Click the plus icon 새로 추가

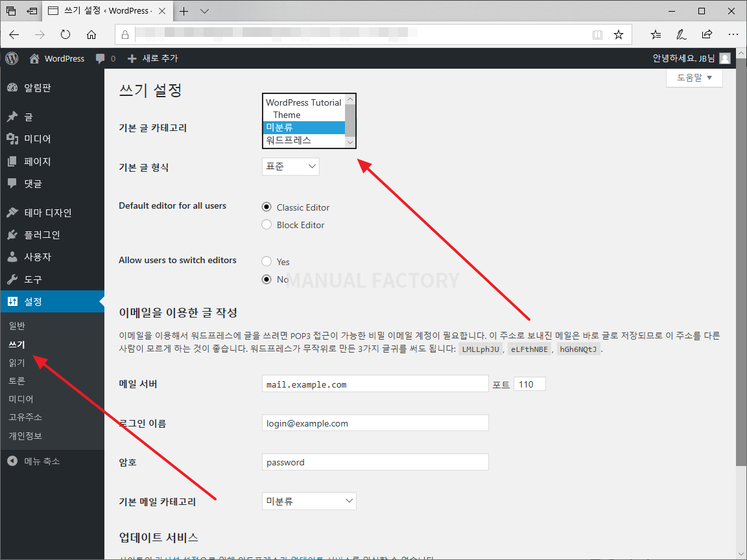(x=132, y=58)
